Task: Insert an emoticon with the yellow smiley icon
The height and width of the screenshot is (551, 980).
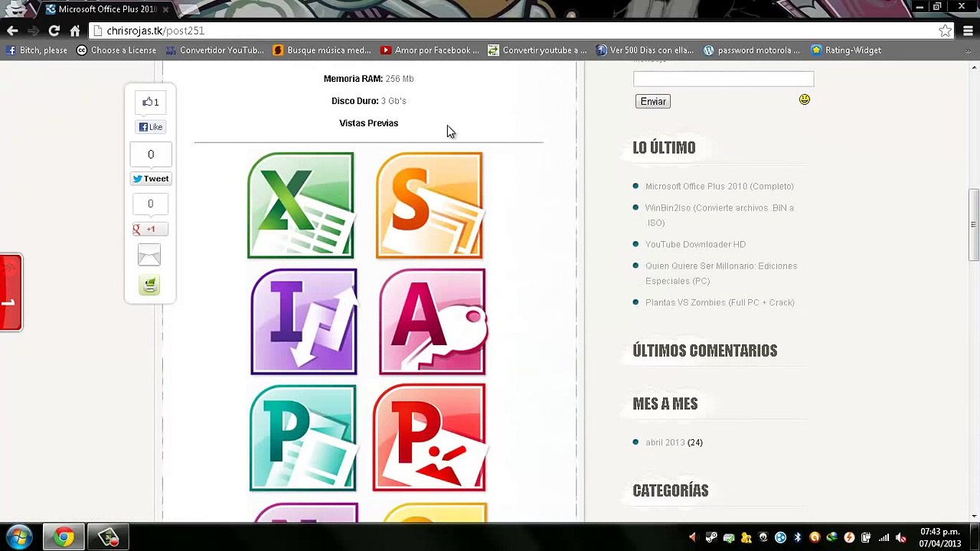Action: coord(804,99)
